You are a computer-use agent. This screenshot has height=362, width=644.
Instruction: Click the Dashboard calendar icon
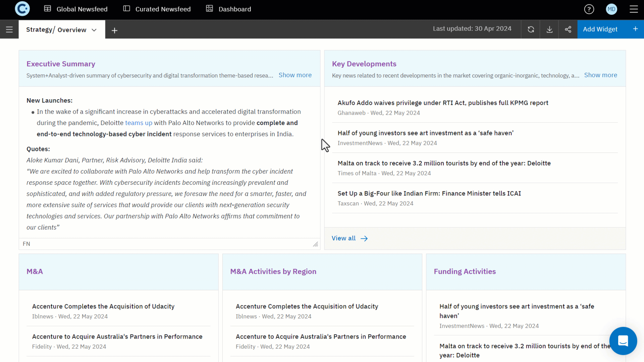[x=210, y=9]
